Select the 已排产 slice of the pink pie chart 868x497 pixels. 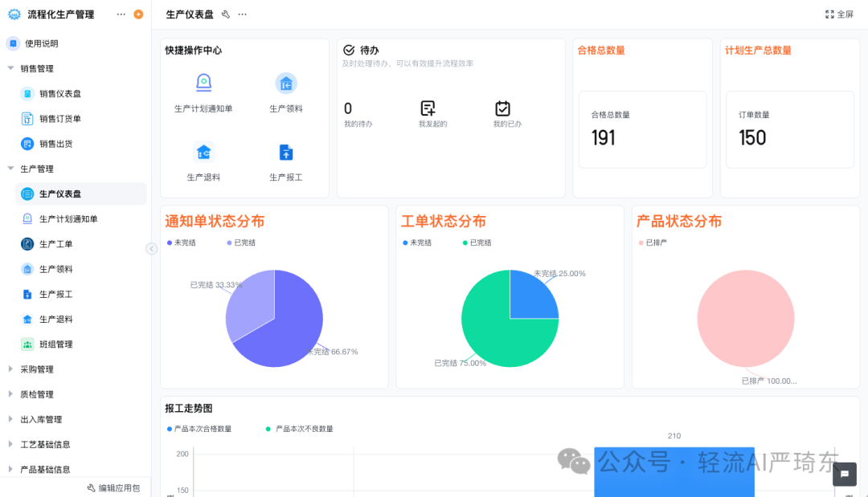tap(745, 319)
